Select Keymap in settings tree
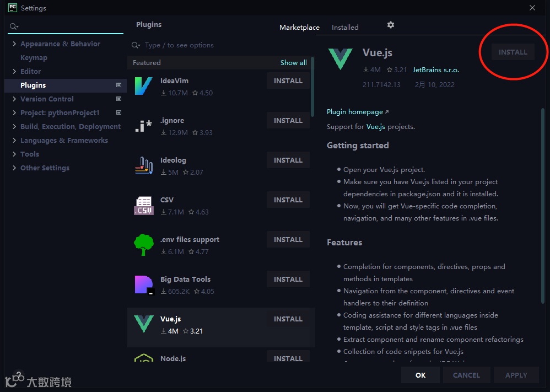The width and height of the screenshot is (550, 392). point(34,57)
